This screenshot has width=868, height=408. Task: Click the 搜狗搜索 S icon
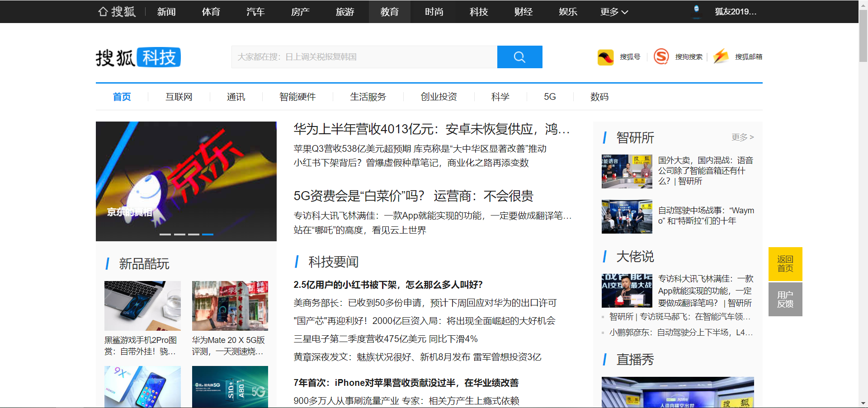661,57
